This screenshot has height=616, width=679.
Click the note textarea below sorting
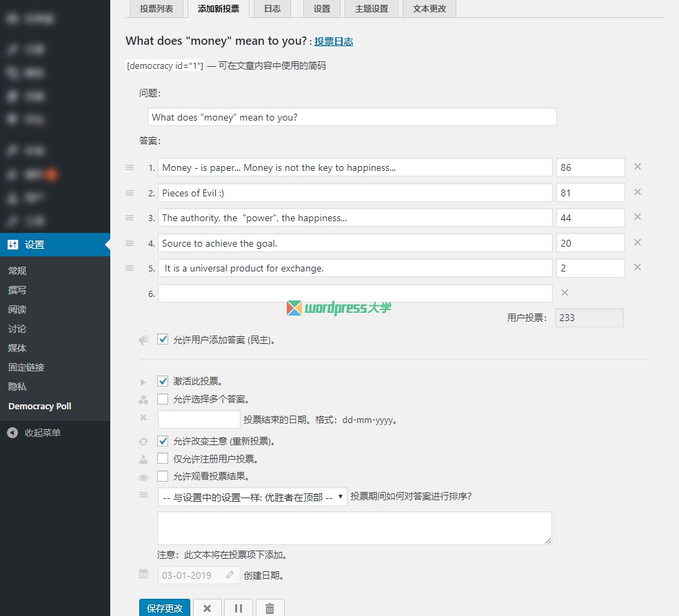pos(354,528)
